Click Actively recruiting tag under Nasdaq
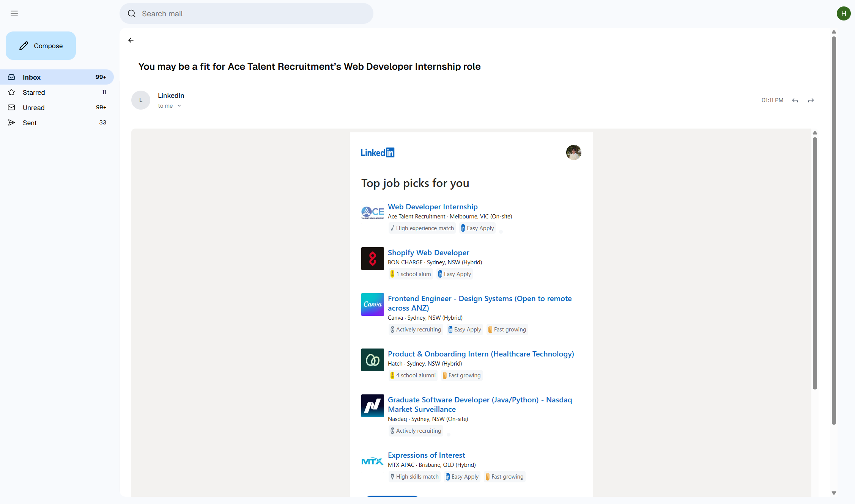This screenshot has height=504, width=855. 416,431
